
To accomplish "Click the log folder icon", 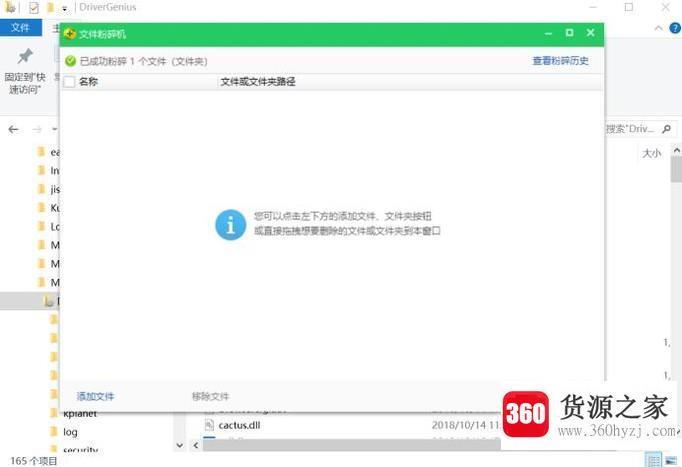I will coord(54,432).
